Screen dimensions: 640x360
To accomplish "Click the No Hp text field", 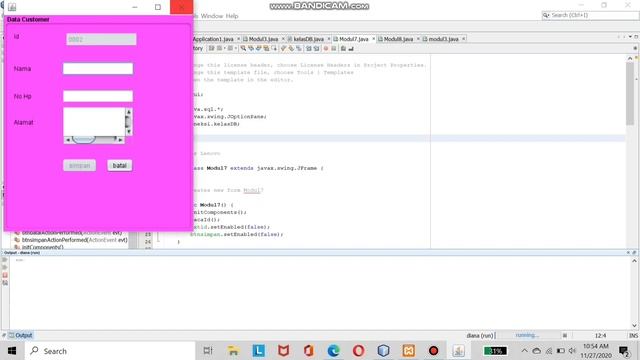I will 98,96.
